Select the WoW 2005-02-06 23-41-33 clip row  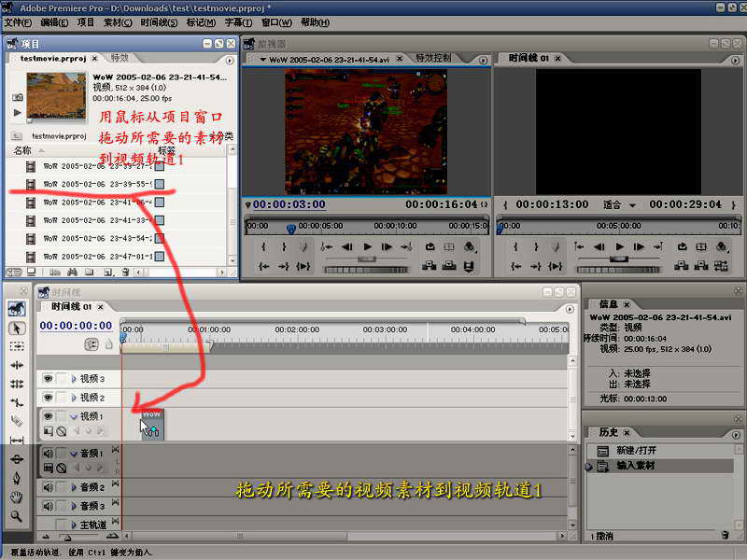tap(117, 220)
